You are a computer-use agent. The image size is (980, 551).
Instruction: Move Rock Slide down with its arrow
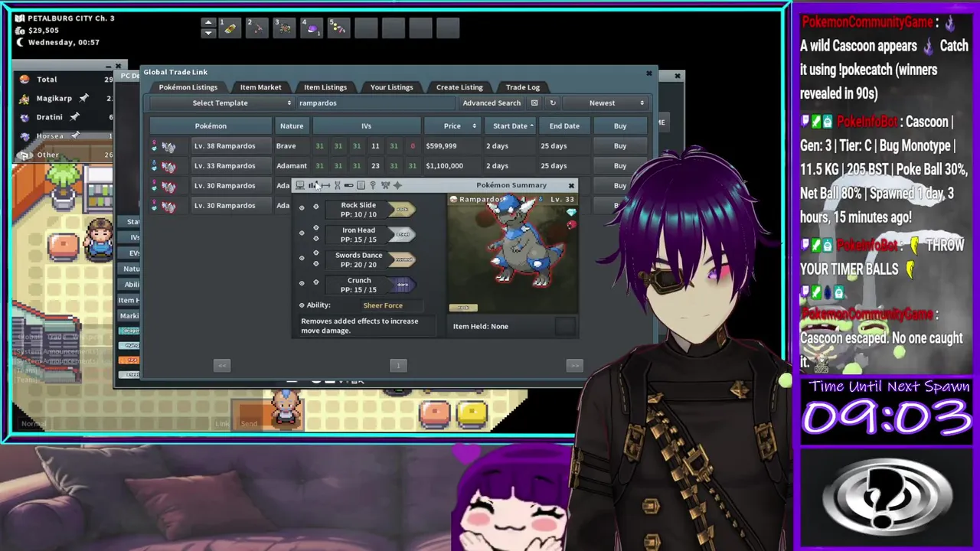click(316, 207)
